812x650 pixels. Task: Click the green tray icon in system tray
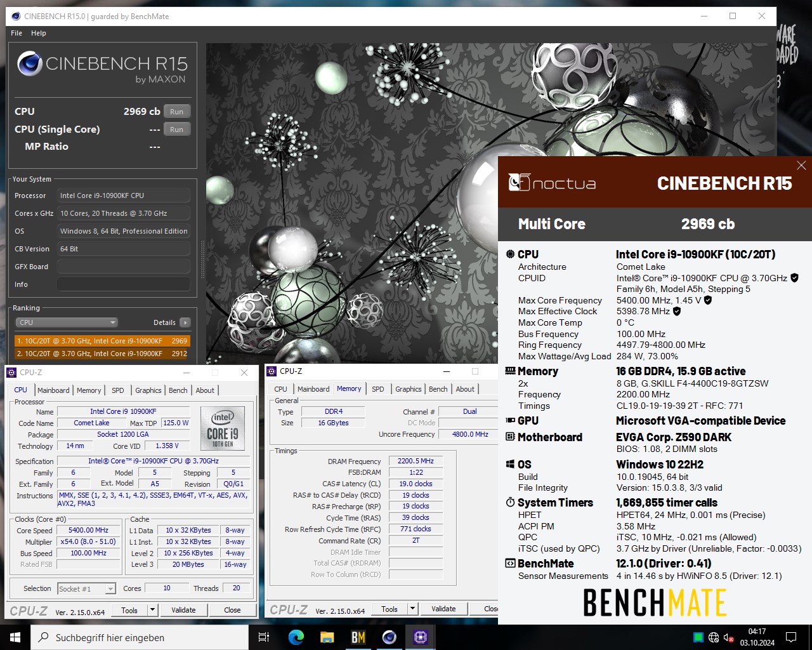[x=698, y=637]
